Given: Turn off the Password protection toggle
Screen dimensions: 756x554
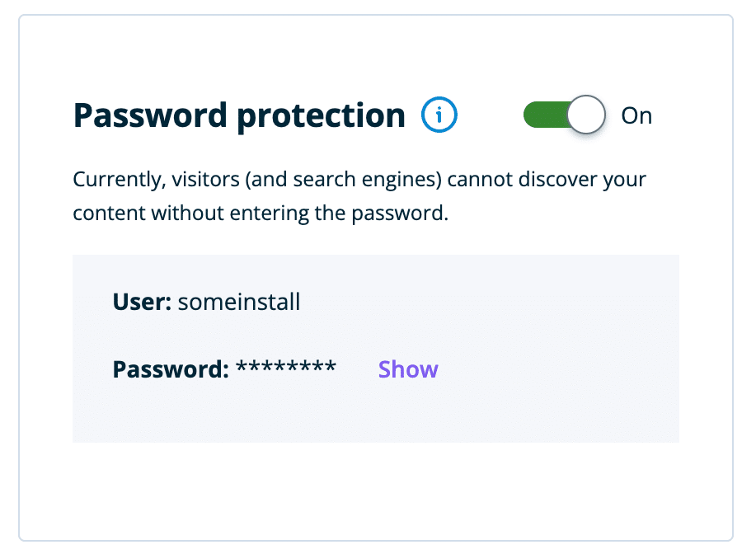Looking at the screenshot, I should (565, 115).
